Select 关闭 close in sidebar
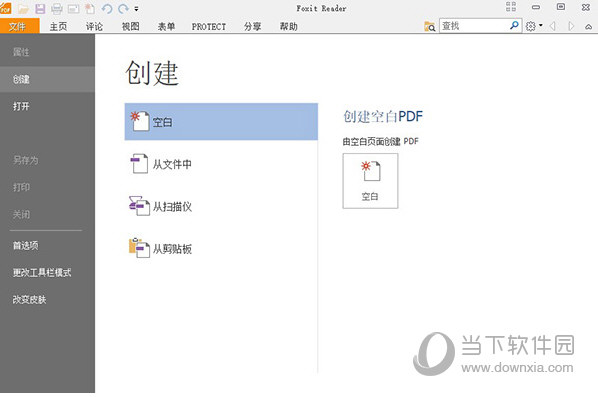Screen dimensions: 598x397 47,214
